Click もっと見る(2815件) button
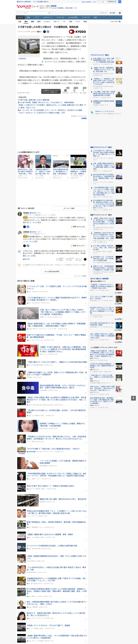The image size is (138, 644). (x=52, y=272)
